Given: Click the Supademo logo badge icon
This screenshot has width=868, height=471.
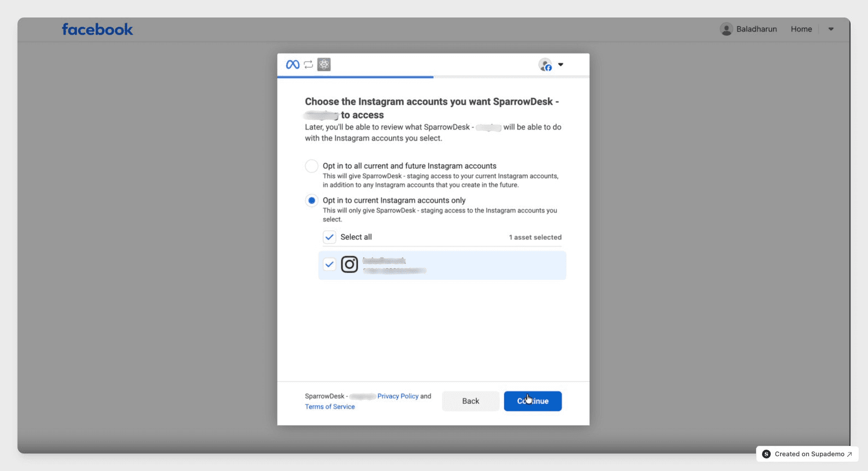Looking at the screenshot, I should (766, 454).
